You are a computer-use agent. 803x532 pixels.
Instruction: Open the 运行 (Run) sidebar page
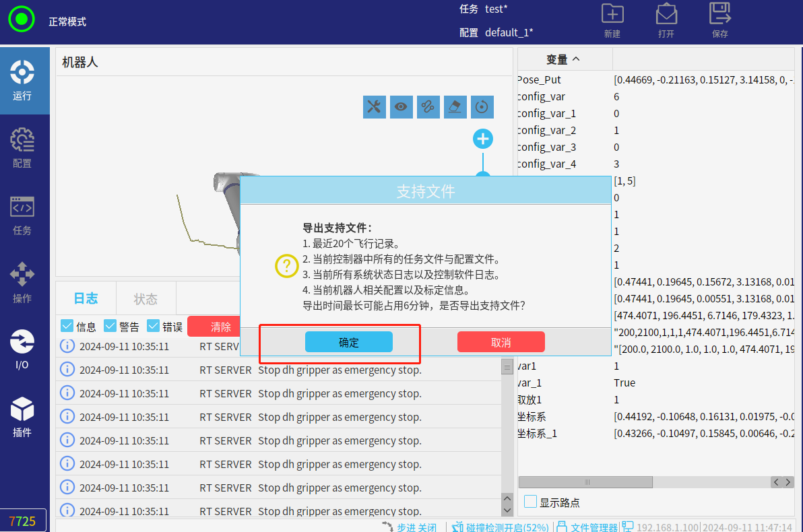click(22, 81)
